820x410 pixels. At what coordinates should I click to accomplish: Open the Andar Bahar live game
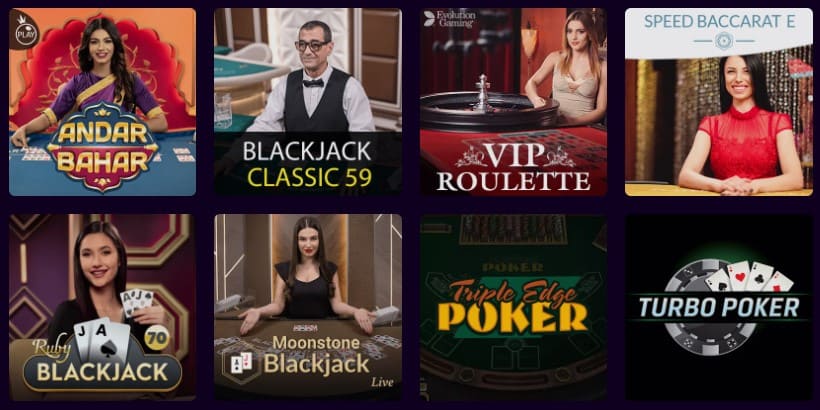102,102
